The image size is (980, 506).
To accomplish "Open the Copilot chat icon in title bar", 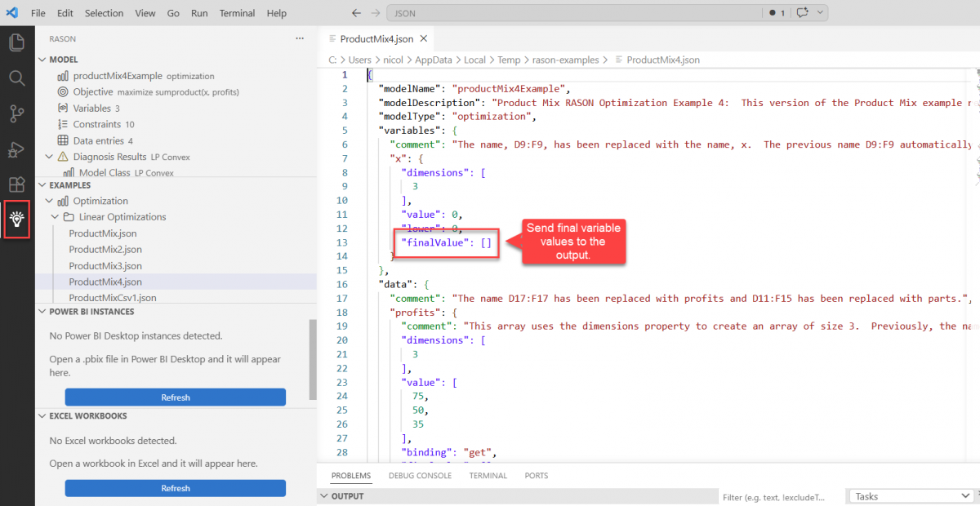I will [x=803, y=13].
